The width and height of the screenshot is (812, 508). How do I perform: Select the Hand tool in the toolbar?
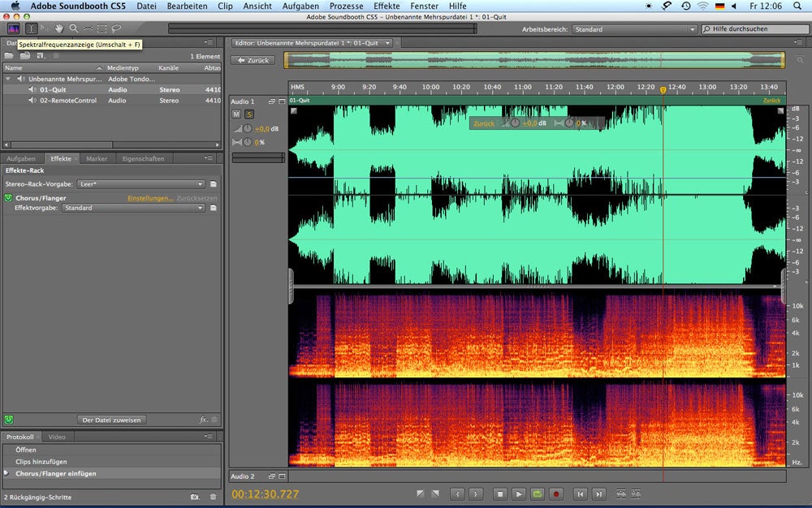click(x=59, y=28)
